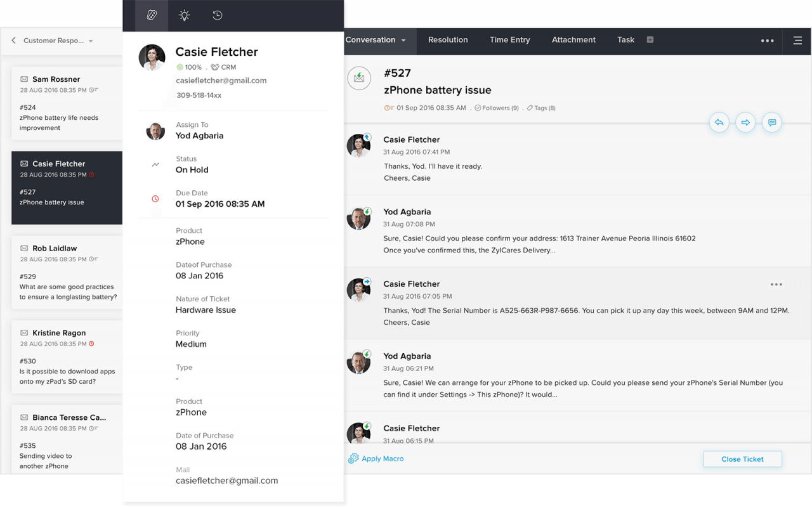812x508 pixels.
Task: Reply using the circular reply arrow icon
Action: coord(719,122)
